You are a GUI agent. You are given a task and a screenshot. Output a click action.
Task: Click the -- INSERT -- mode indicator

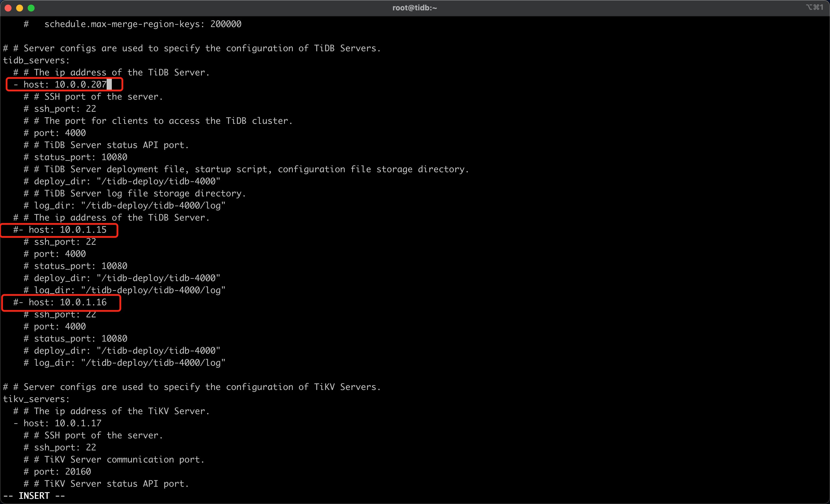point(34,496)
